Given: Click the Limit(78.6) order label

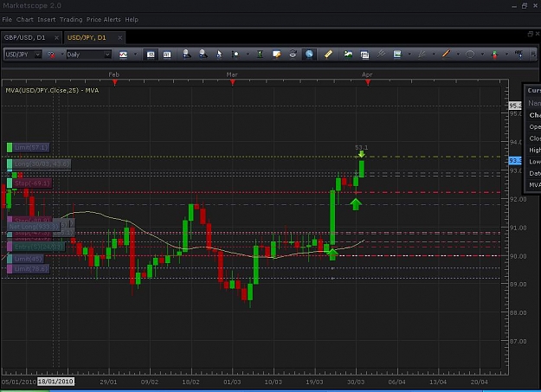Looking at the screenshot, I should coord(28,269).
